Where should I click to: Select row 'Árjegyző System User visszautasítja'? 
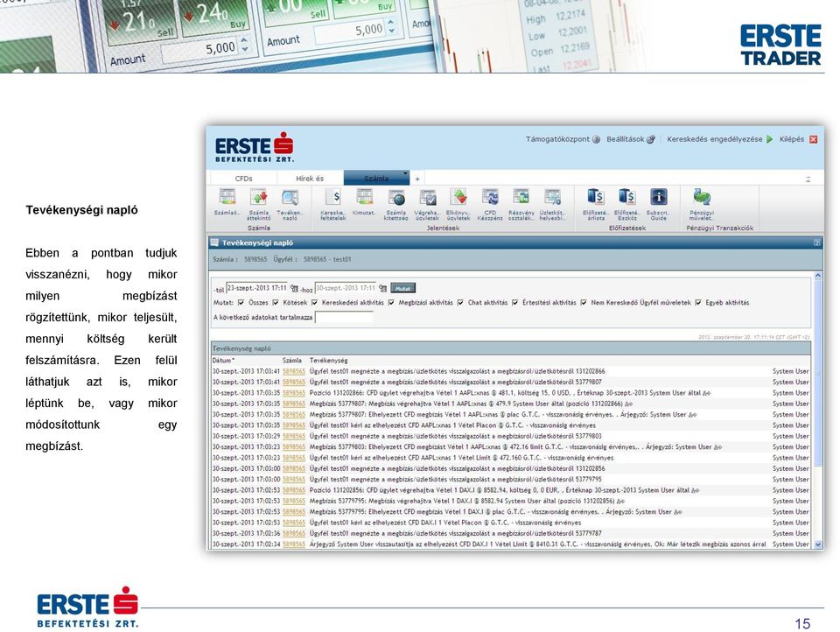coord(511,544)
